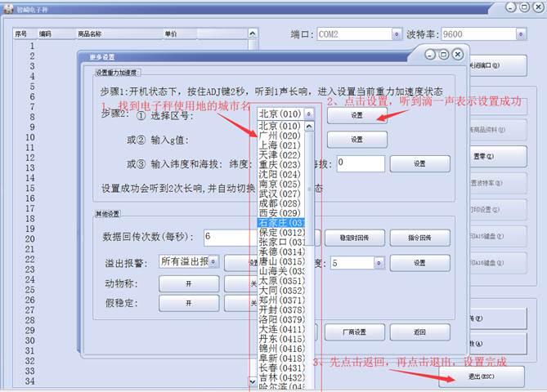Open the dropdown showing value 5
547x392 pixels.
point(379,263)
